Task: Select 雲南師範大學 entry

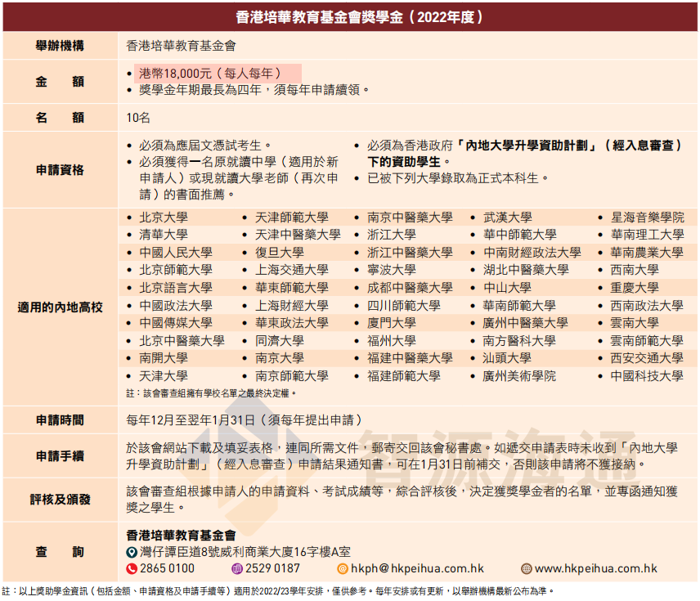Action: tap(647, 341)
